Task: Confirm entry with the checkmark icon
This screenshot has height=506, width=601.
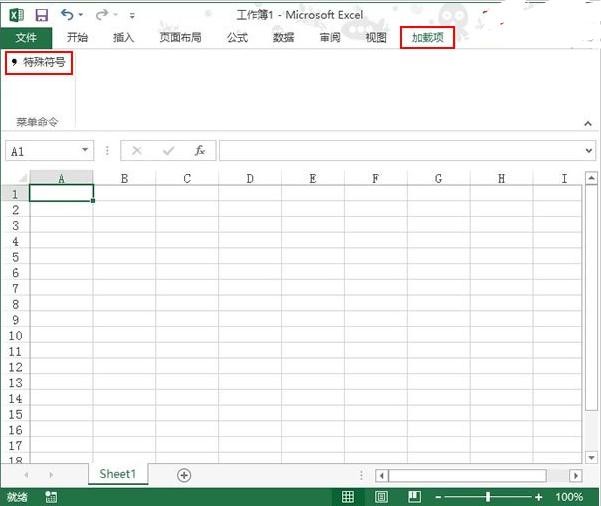Action: (x=168, y=151)
